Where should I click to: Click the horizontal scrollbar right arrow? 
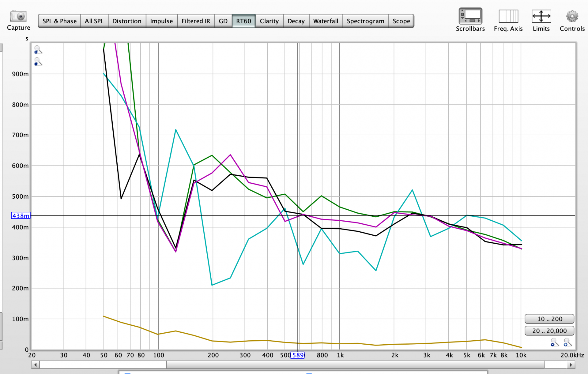(571, 365)
